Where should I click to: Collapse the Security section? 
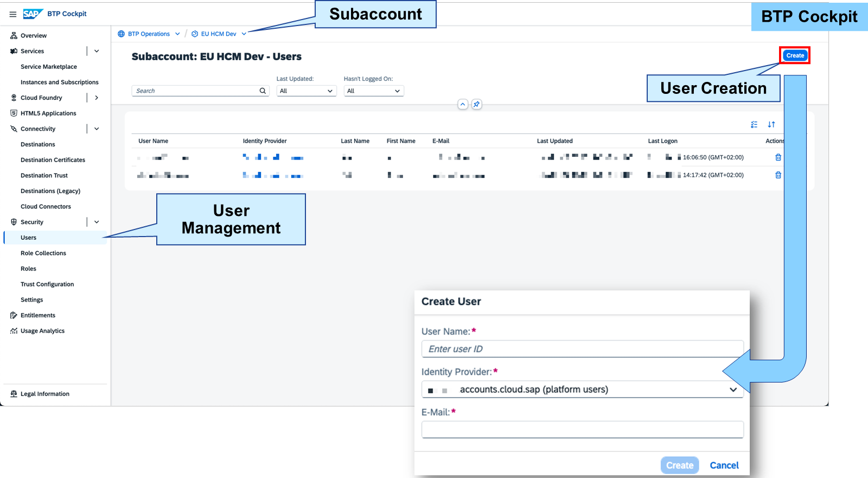(x=97, y=222)
